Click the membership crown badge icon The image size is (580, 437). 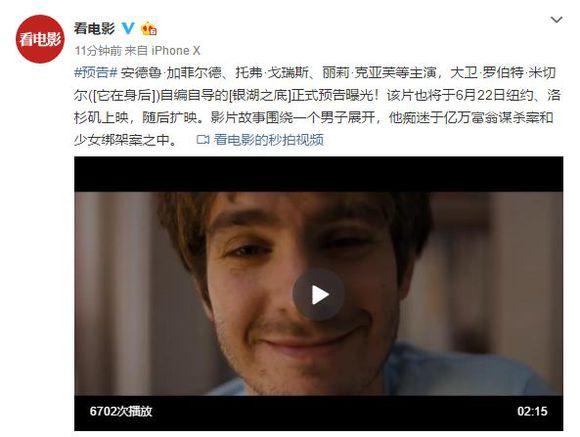[x=149, y=28]
